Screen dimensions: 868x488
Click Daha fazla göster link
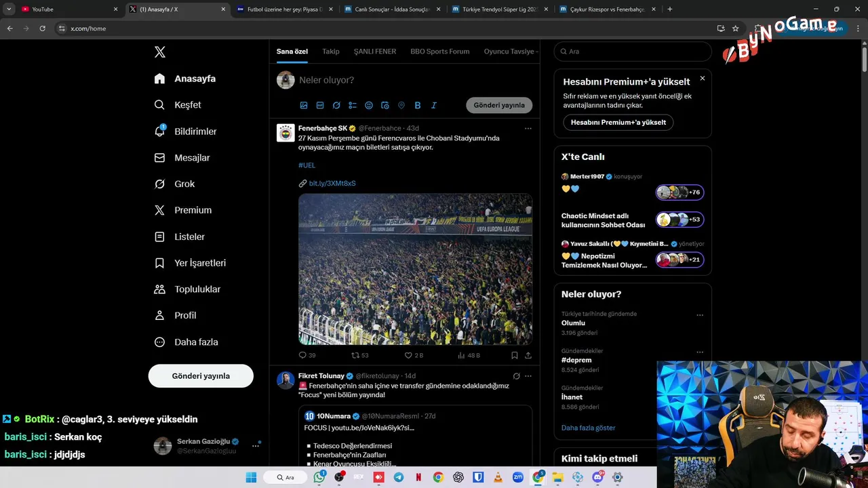point(588,428)
